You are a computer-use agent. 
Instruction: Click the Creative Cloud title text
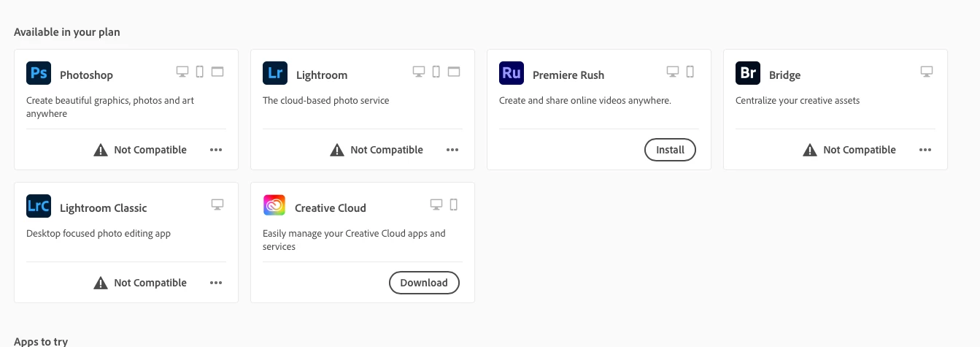pyautogui.click(x=331, y=208)
